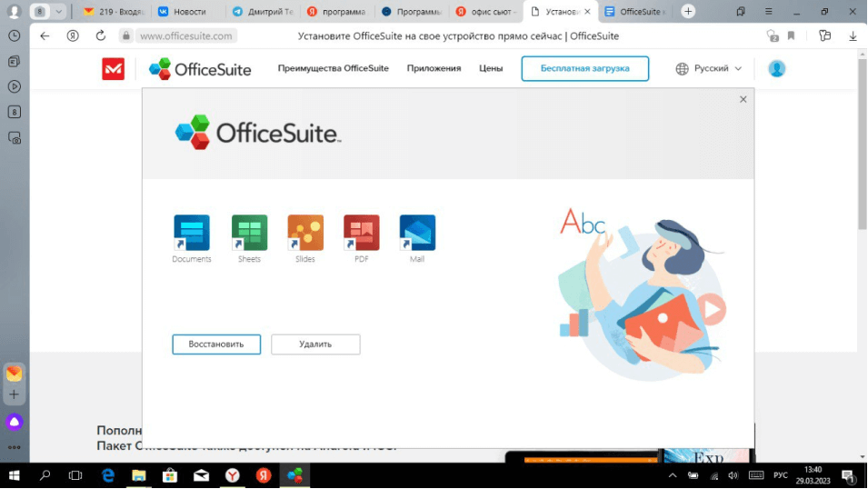
Task: Open File Explorer from taskbar
Action: (x=138, y=475)
